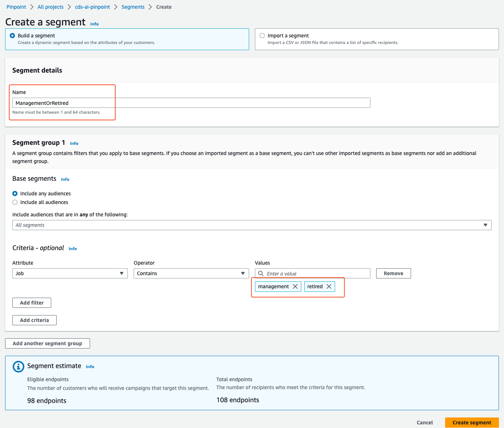Click inside the segment Name input field

191,103
